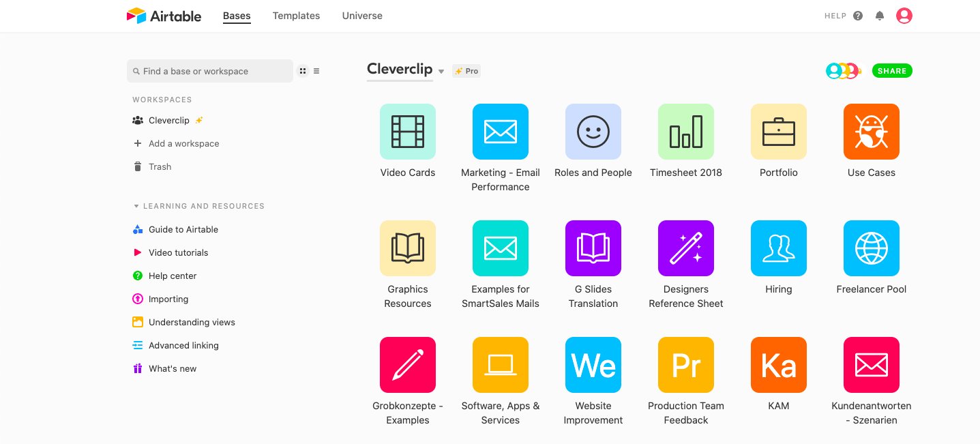Open the Freelancer Pool globe base

872,248
